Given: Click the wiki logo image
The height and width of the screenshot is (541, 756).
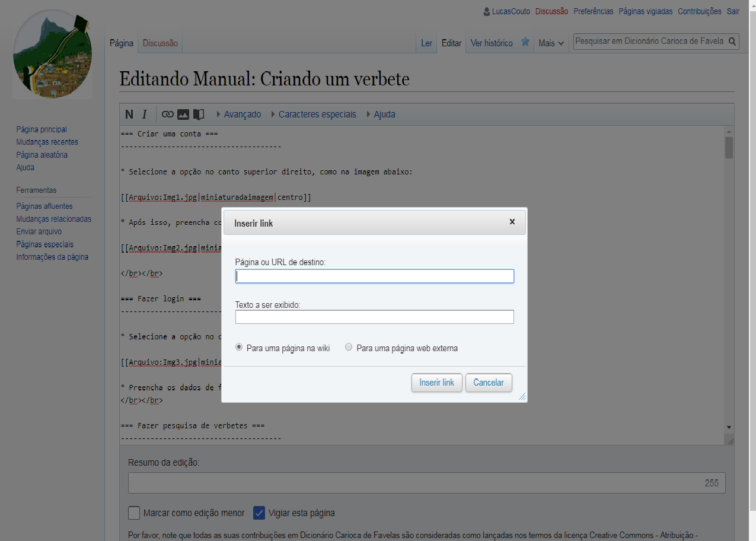Looking at the screenshot, I should tap(53, 54).
